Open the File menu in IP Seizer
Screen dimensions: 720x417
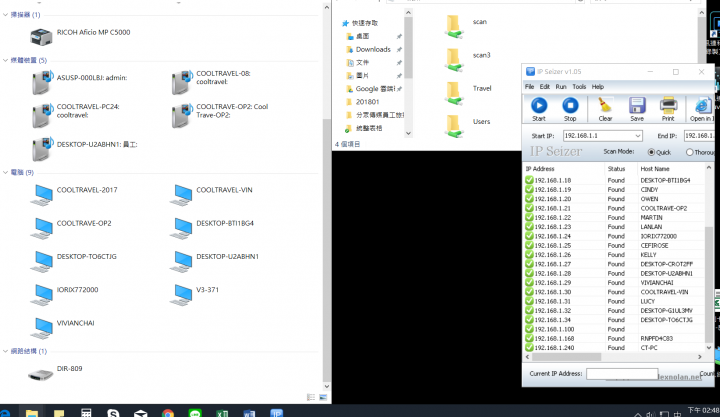pyautogui.click(x=529, y=86)
